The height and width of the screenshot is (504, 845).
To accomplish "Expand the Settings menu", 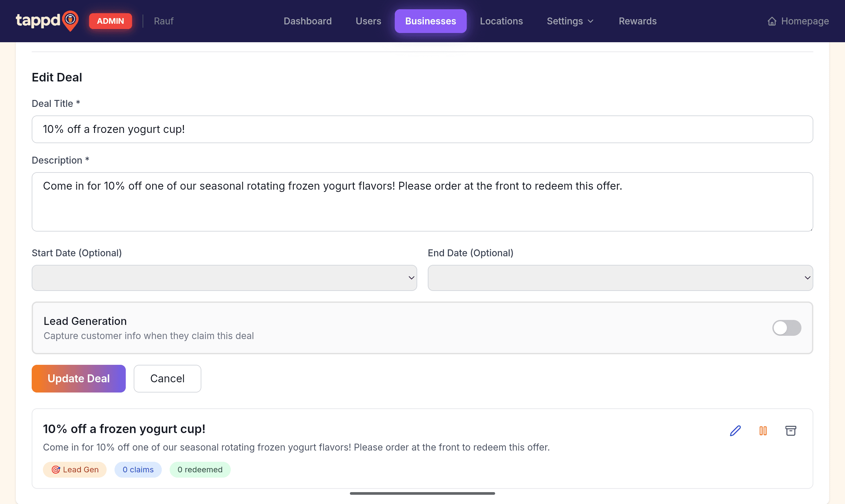I will tap(570, 21).
